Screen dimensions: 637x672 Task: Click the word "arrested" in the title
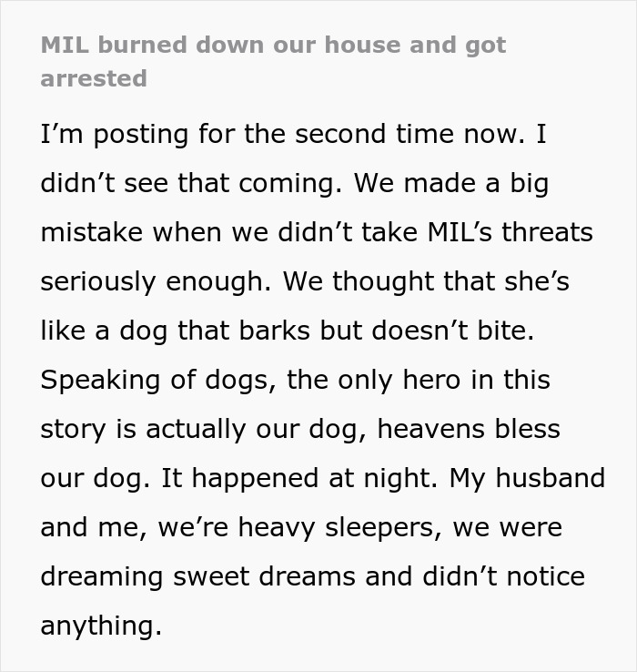94,78
